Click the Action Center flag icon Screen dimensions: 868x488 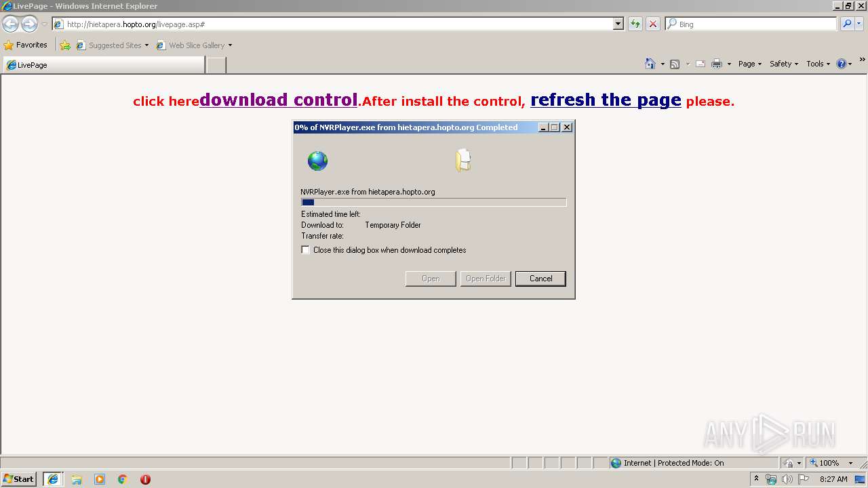[804, 479]
